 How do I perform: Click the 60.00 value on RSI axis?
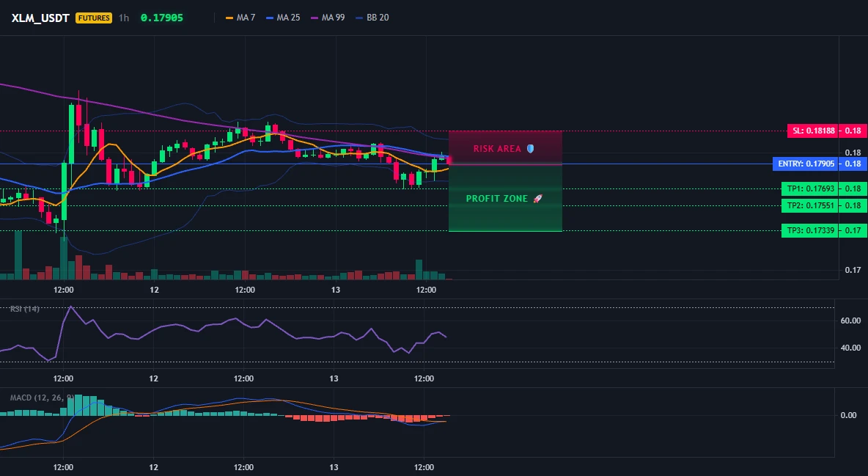[850, 321]
